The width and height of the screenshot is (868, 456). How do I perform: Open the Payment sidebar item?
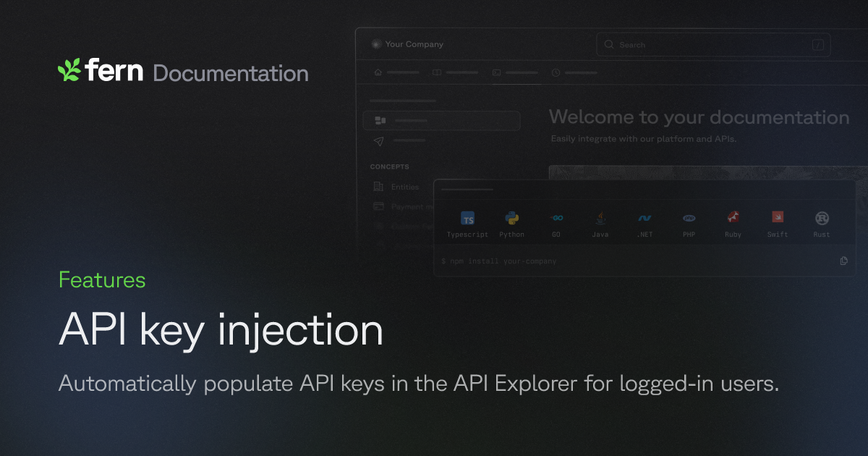401,206
